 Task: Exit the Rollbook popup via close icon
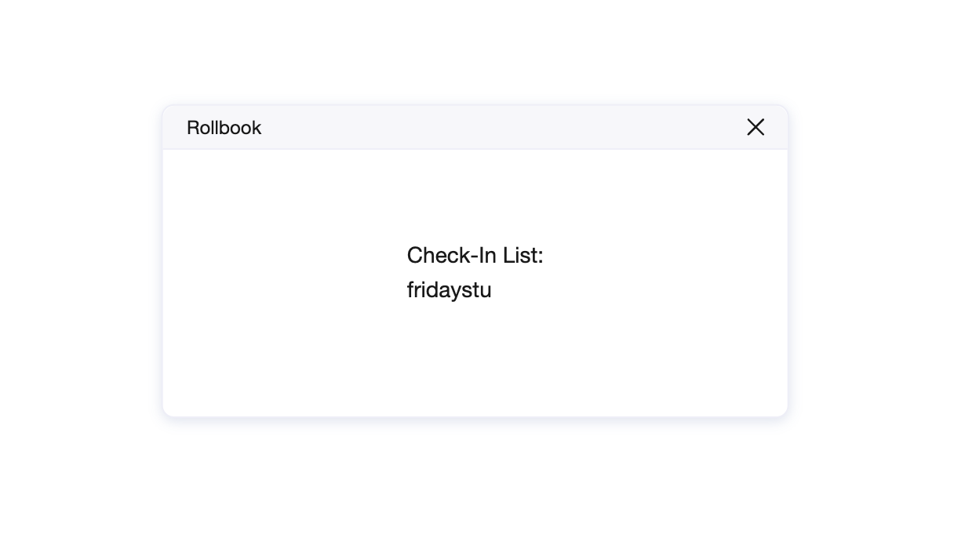pyautogui.click(x=756, y=127)
